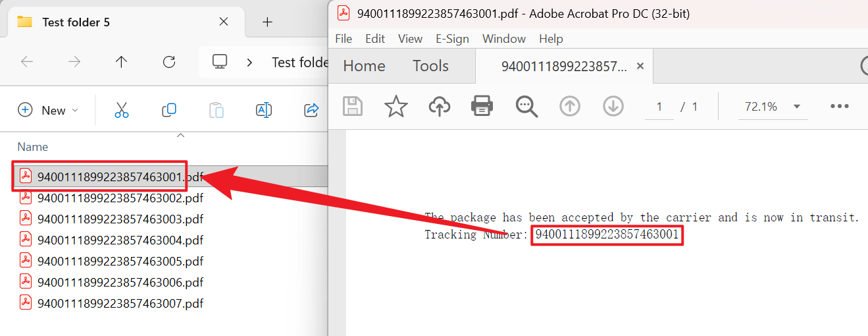Select file 9400111899223857463007.pdf
868x336 pixels.
120,303
